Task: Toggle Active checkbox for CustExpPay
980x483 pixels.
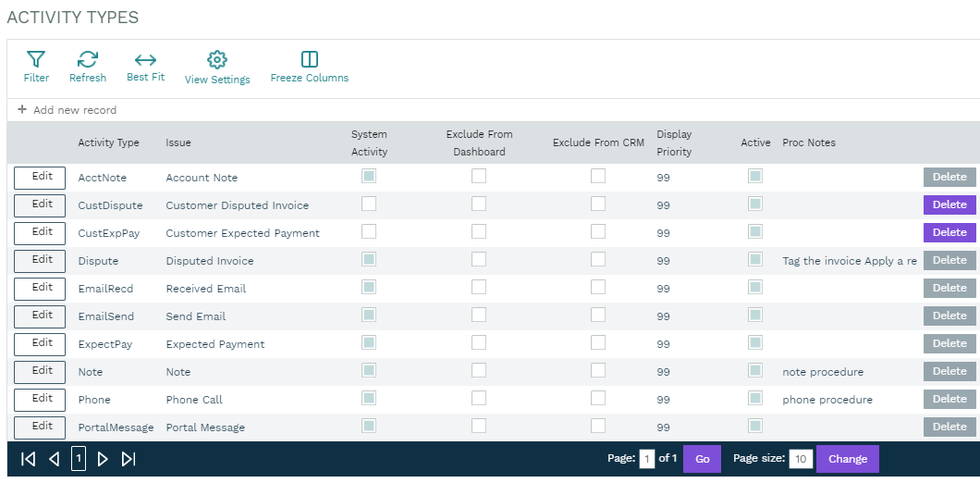Action: click(x=755, y=231)
